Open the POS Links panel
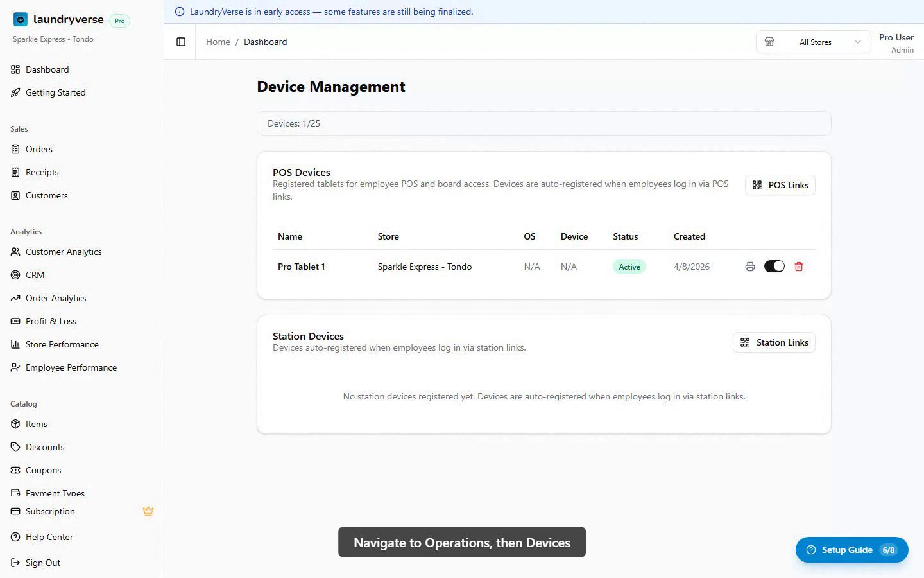This screenshot has height=578, width=924. click(x=780, y=185)
